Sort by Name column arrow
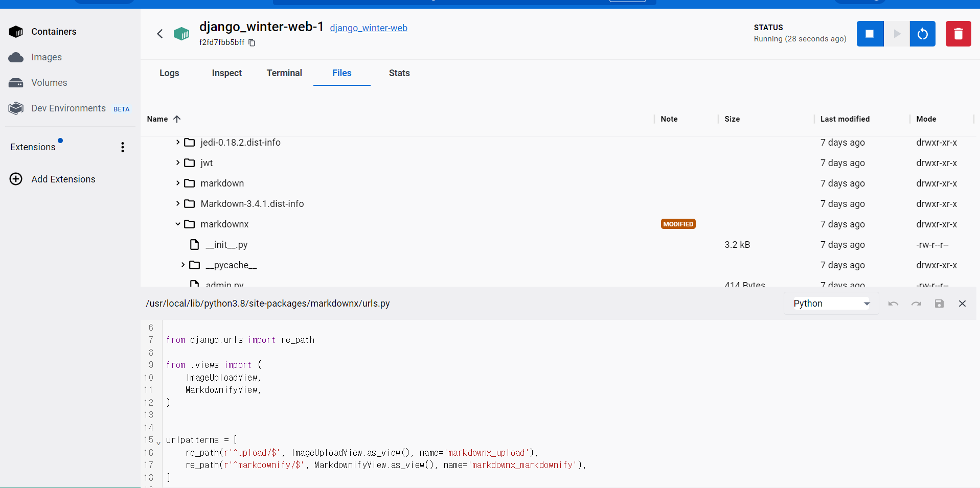This screenshot has width=980, height=488. (177, 119)
